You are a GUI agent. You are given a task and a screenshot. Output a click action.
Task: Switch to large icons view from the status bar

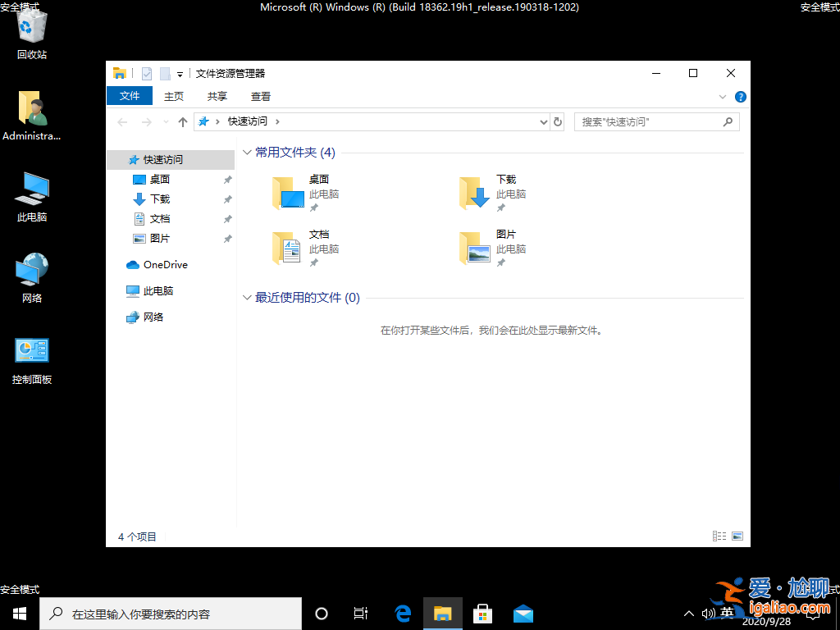tap(737, 536)
